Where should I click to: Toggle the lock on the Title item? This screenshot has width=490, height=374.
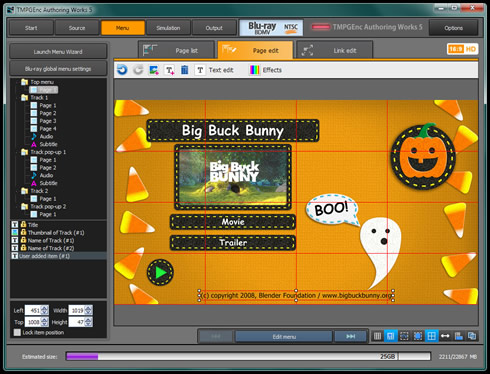23,224
